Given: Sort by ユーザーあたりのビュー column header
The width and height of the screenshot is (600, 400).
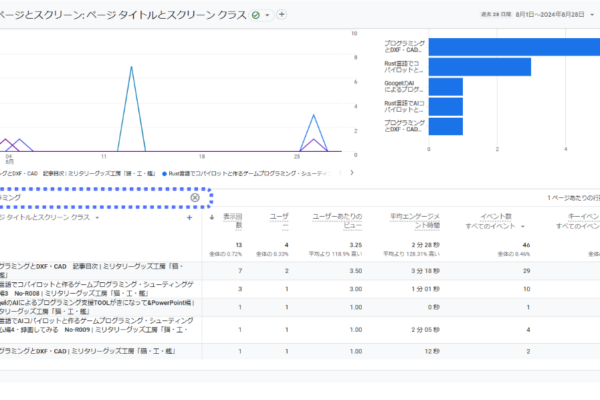Looking at the screenshot, I should [x=337, y=221].
